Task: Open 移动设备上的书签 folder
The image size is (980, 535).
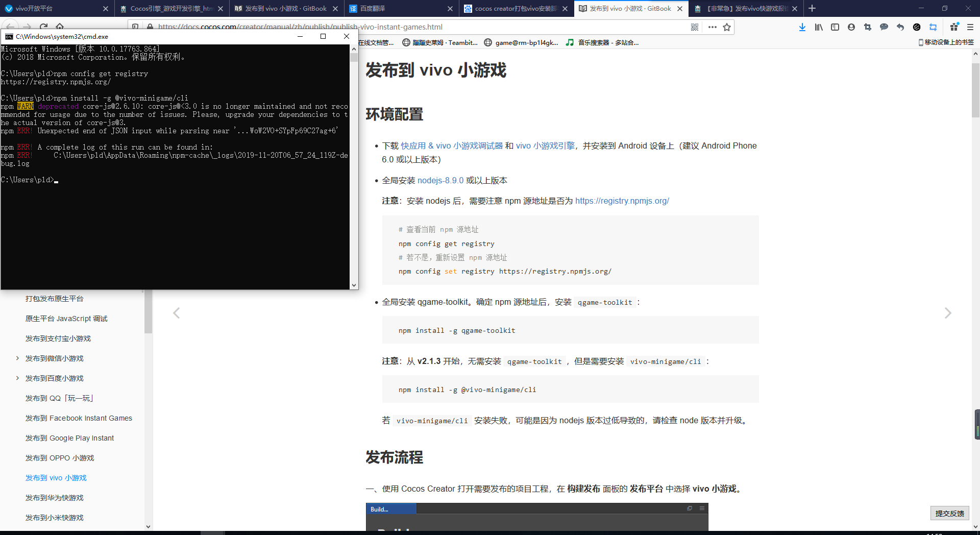Action: pos(946,42)
